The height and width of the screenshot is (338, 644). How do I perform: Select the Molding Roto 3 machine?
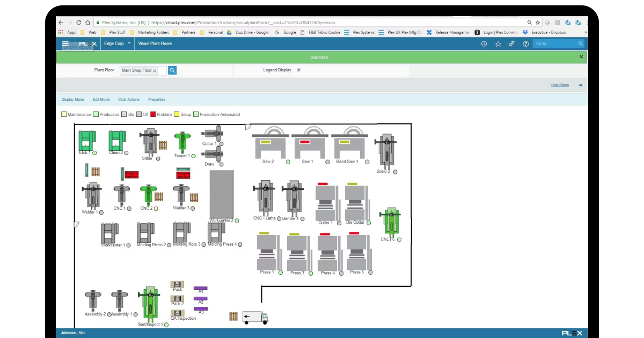182,232
